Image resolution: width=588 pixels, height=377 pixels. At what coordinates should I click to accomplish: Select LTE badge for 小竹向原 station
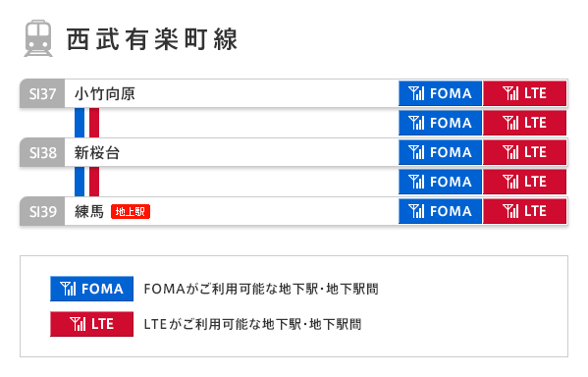tap(524, 93)
